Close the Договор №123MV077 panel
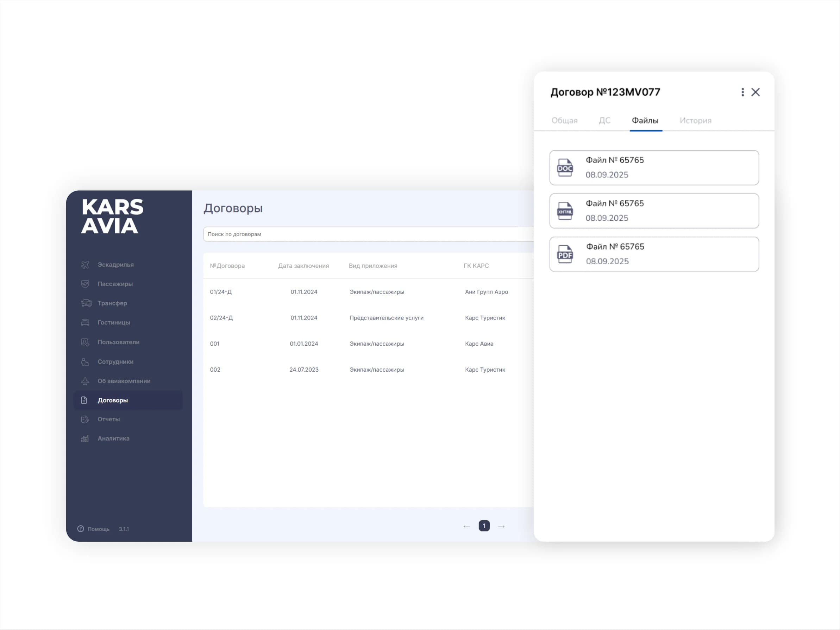 pos(756,92)
